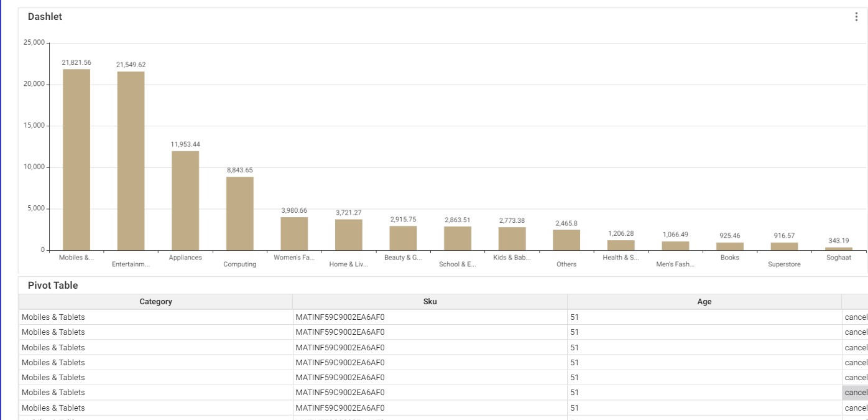The image size is (868, 420).
Task: Click the "Beauty & G..." axis label
Action: pyautogui.click(x=403, y=258)
